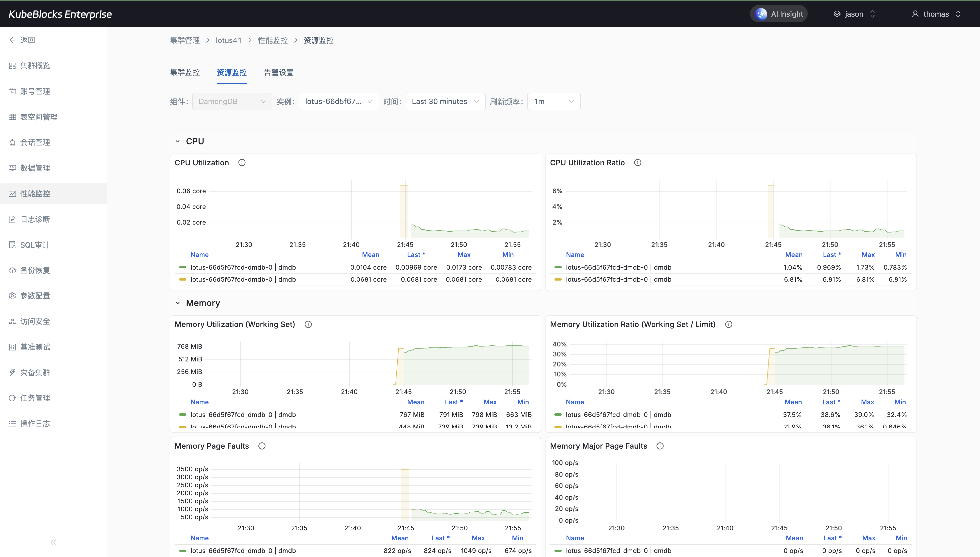Open the 实例 instance dropdown
Screen dimensions: 980x557
tap(338, 101)
